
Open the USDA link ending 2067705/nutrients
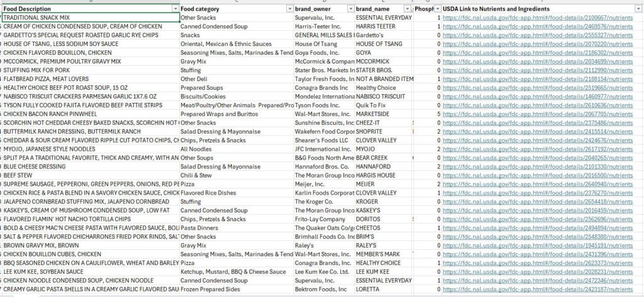click(538, 114)
